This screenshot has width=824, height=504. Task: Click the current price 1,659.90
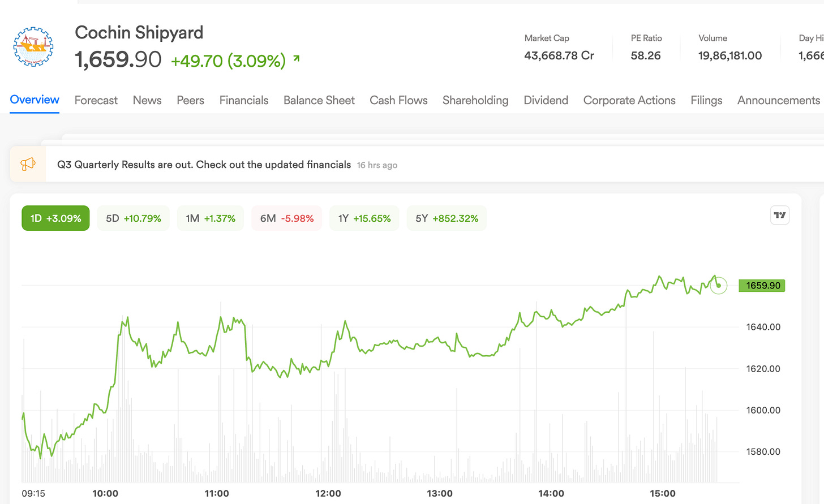click(118, 59)
